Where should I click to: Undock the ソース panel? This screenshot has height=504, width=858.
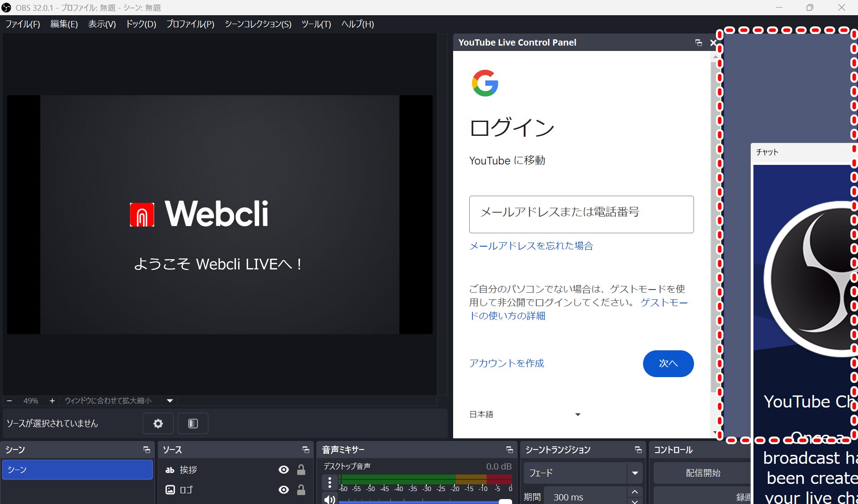coord(306,450)
